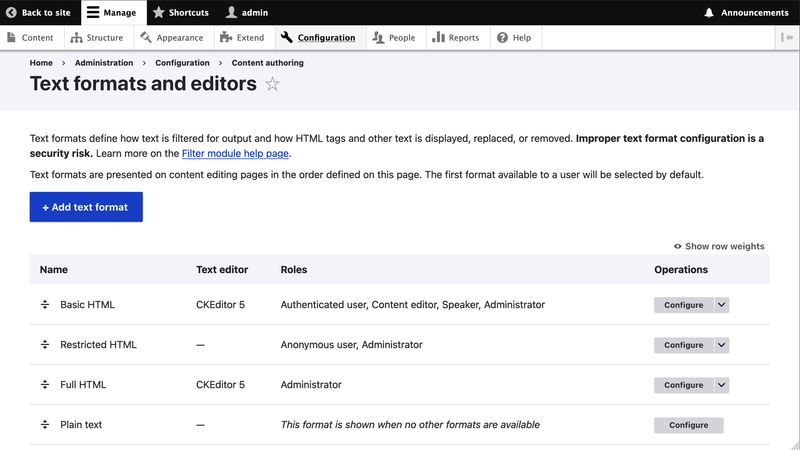Click the drag handle for Plain text
Image resolution: width=800 pixels, height=450 pixels.
(45, 425)
